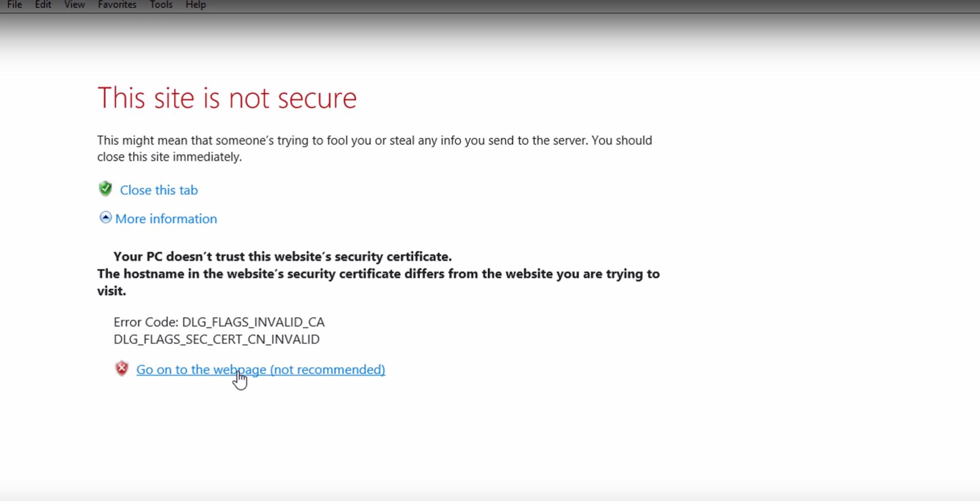The height and width of the screenshot is (501, 980).
Task: Click the "Close this tab" link
Action: [159, 190]
